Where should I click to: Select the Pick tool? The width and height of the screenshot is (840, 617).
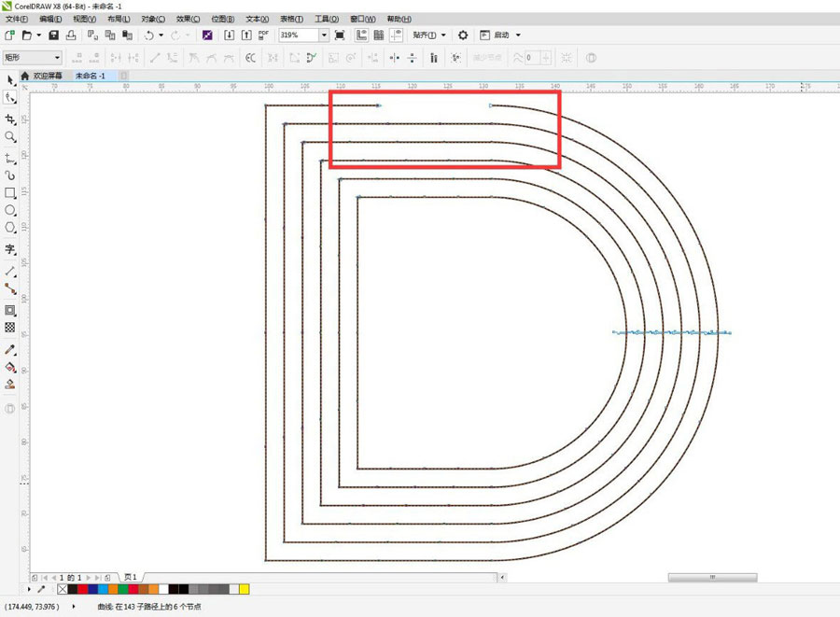tap(10, 79)
